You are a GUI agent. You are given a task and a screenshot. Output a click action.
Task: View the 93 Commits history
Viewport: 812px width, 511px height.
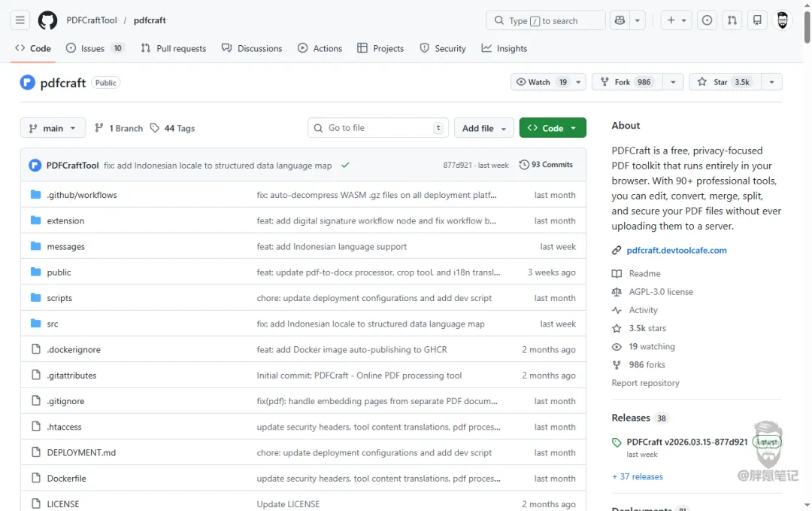click(x=546, y=165)
